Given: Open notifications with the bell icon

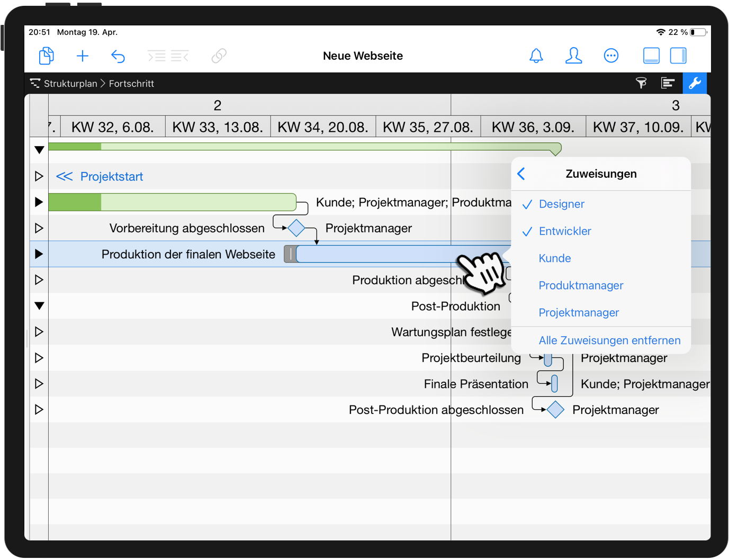Looking at the screenshot, I should click(536, 56).
